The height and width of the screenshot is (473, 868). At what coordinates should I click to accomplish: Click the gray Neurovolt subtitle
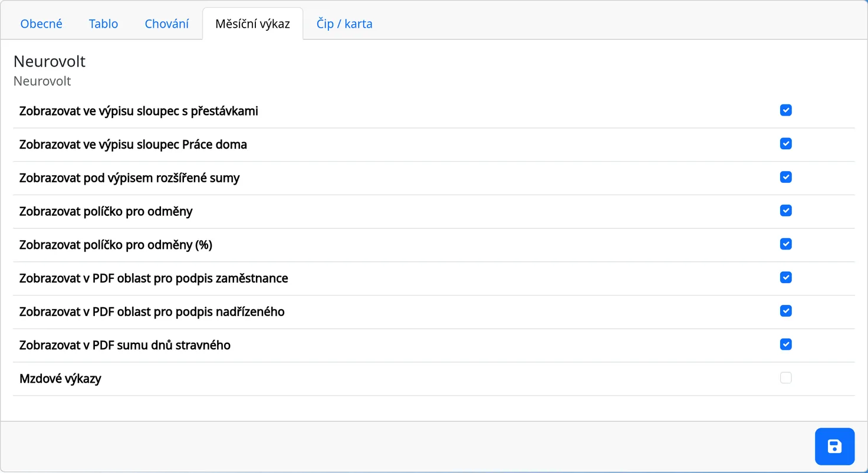click(42, 81)
